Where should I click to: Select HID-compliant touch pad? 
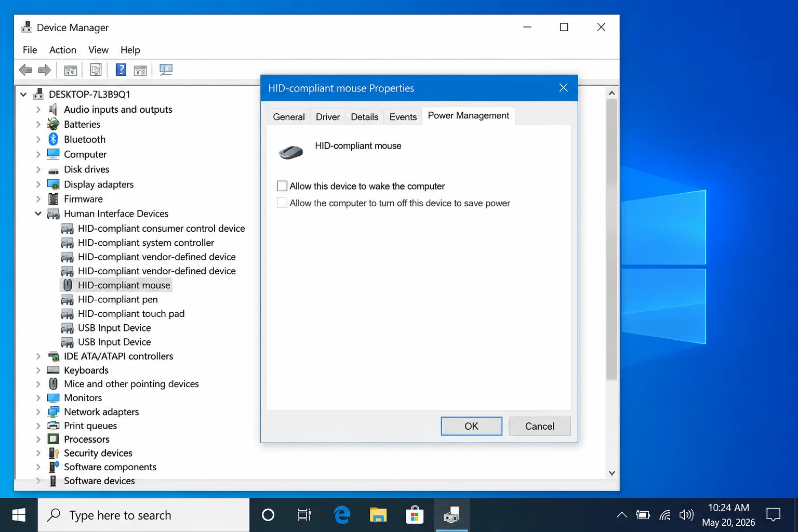(131, 313)
